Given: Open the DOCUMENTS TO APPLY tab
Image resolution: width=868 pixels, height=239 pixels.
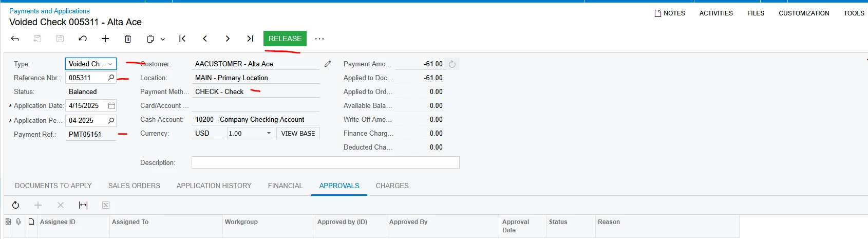Looking at the screenshot, I should click(x=53, y=186).
